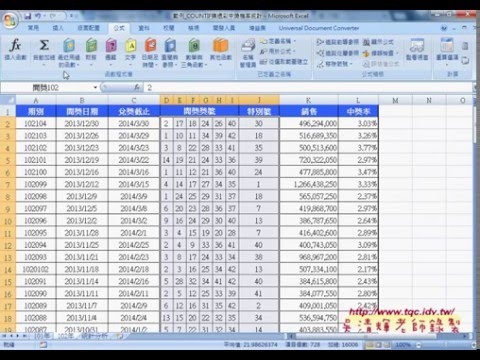The image size is (480, 360).
Task: Trace Precedents in formula auditing
Action: pos(338,42)
